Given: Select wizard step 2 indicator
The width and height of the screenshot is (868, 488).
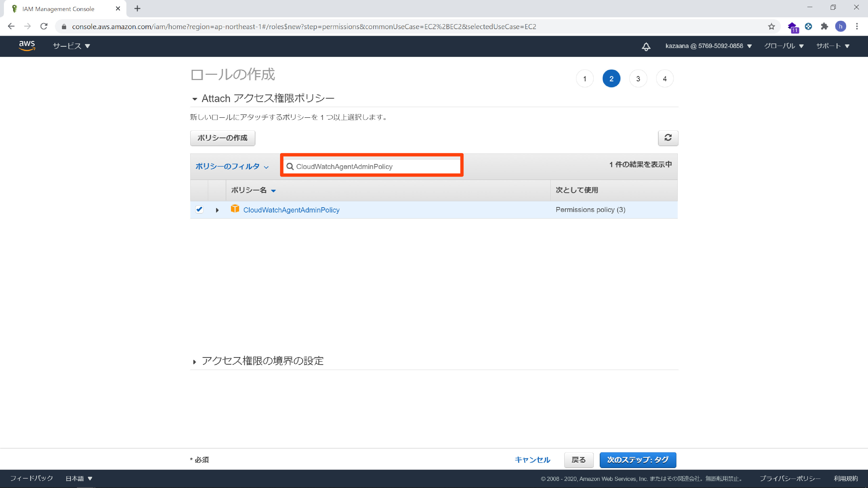Looking at the screenshot, I should coord(611,78).
